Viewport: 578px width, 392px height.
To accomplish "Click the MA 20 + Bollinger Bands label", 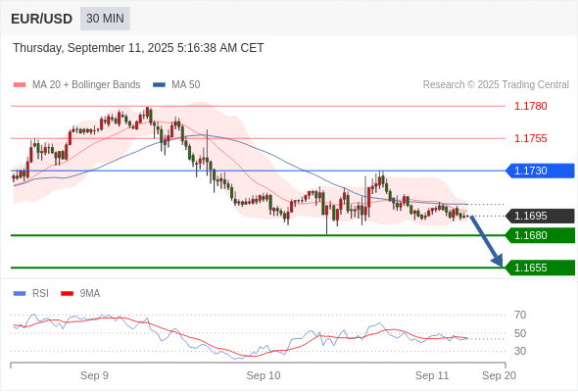I will [86, 85].
